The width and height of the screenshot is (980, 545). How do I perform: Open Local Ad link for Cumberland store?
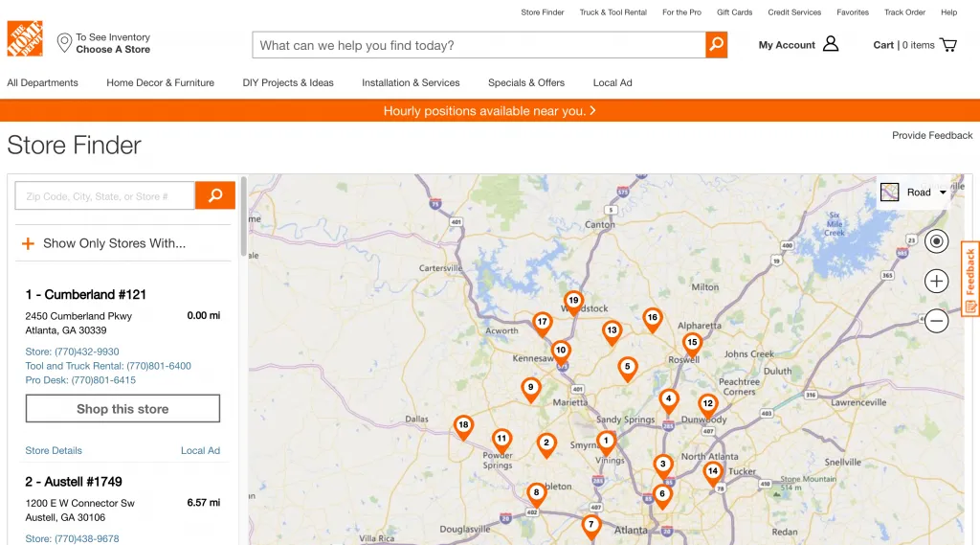pyautogui.click(x=200, y=450)
